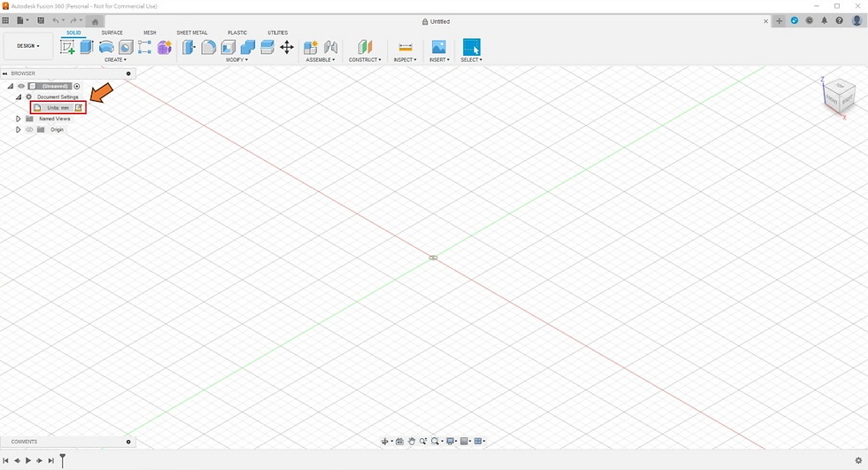Viewport: 868px width, 470px height.
Task: Open the job status clock icon
Action: tap(810, 20)
